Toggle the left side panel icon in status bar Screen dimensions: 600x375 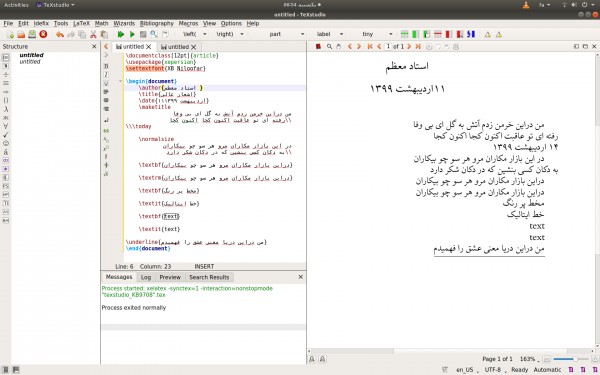pyautogui.click(x=6, y=370)
